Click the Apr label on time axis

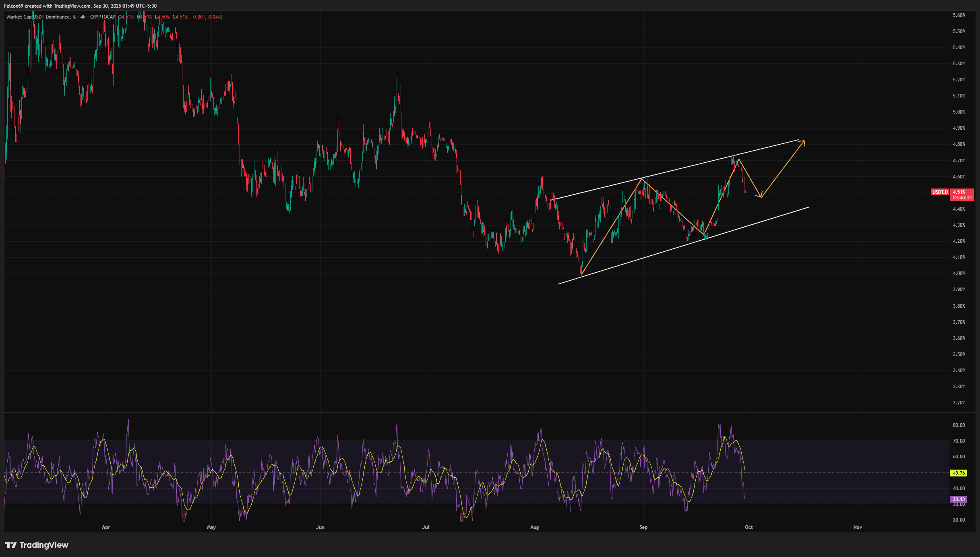coord(106,527)
